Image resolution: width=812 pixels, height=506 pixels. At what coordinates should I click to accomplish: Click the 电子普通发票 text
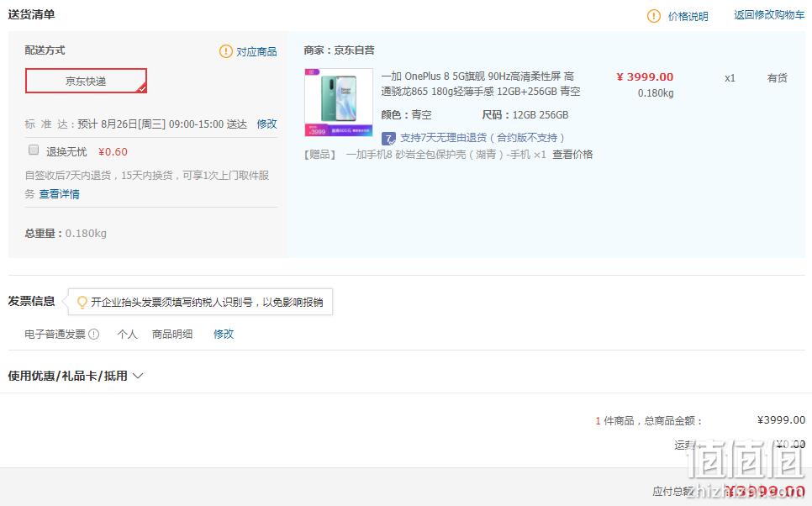click(x=55, y=334)
